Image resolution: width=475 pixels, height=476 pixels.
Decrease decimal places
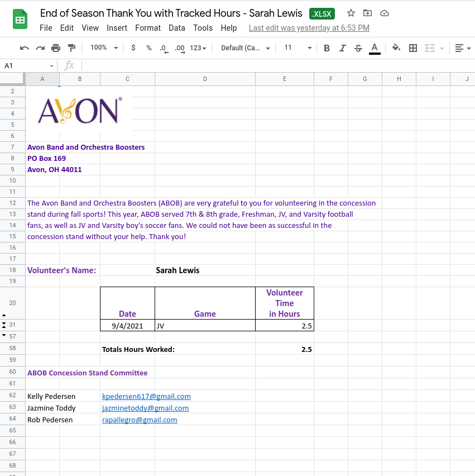164,48
